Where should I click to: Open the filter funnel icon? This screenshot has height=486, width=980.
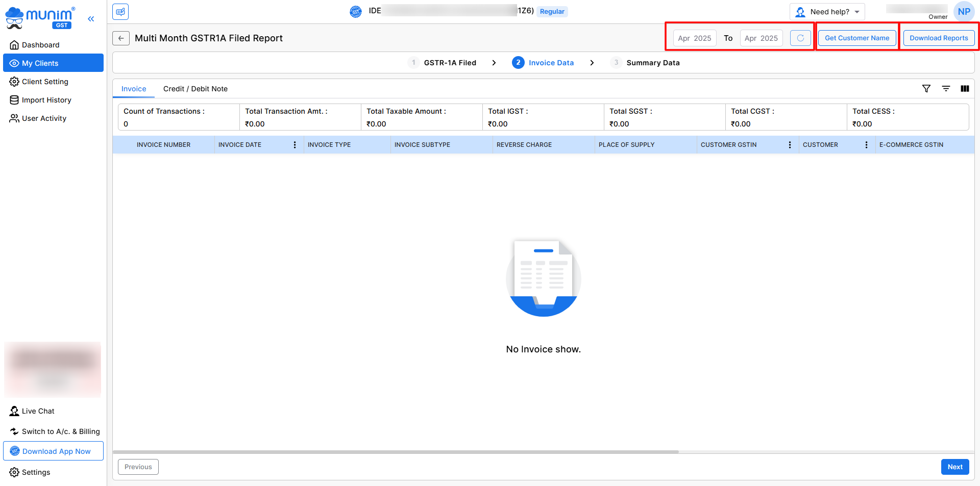[926, 89]
